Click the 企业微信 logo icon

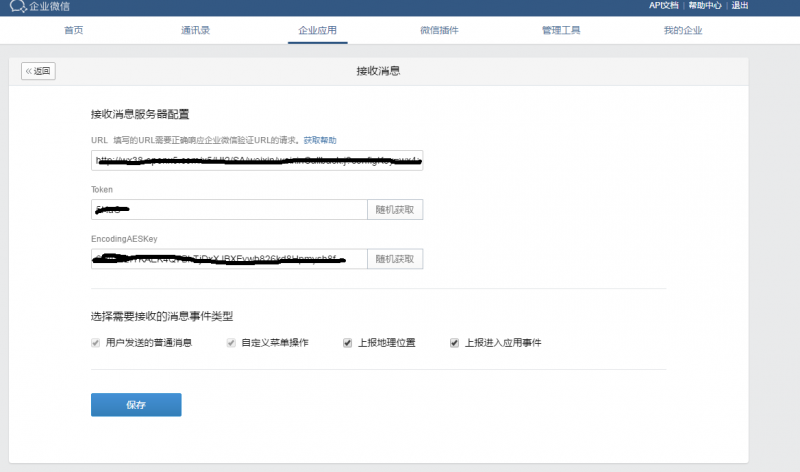tap(18, 6)
